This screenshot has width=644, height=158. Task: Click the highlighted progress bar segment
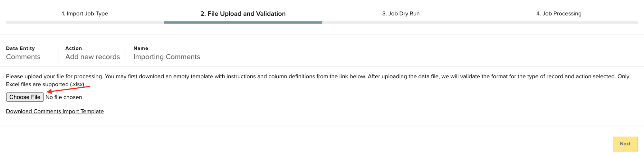(243, 22)
